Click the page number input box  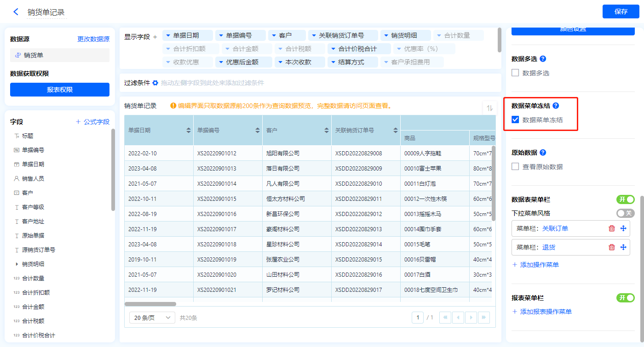coord(418,318)
